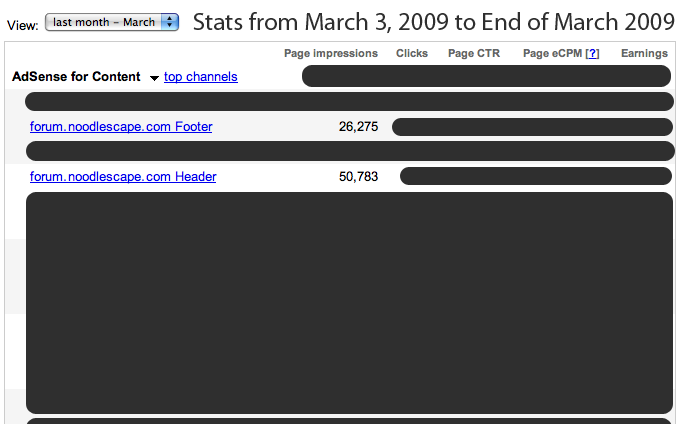Viewport: 681px width, 424px height.
Task: Expand the AdSense for Content arrow
Action: coord(154,78)
